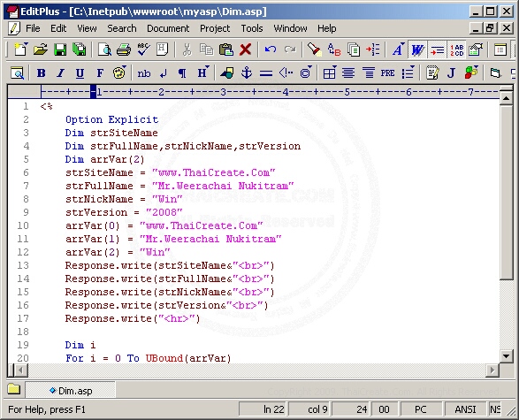Click the Font F icon
519x420 pixels.
click(100, 73)
